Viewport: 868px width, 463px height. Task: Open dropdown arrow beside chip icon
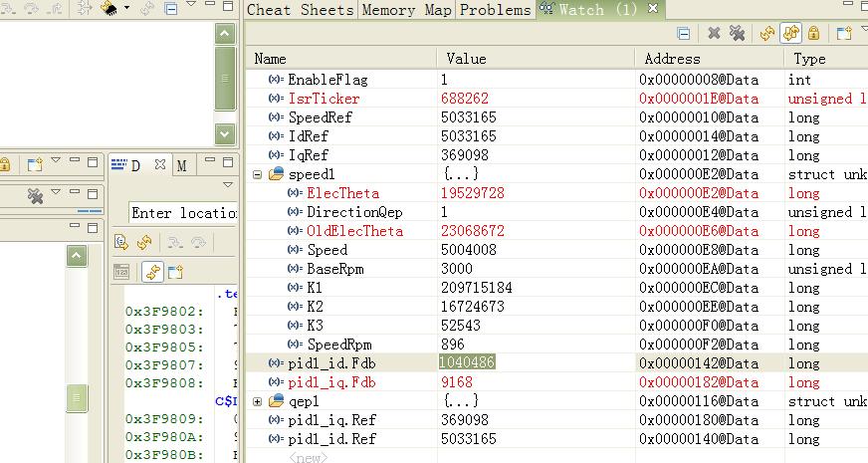[x=126, y=8]
